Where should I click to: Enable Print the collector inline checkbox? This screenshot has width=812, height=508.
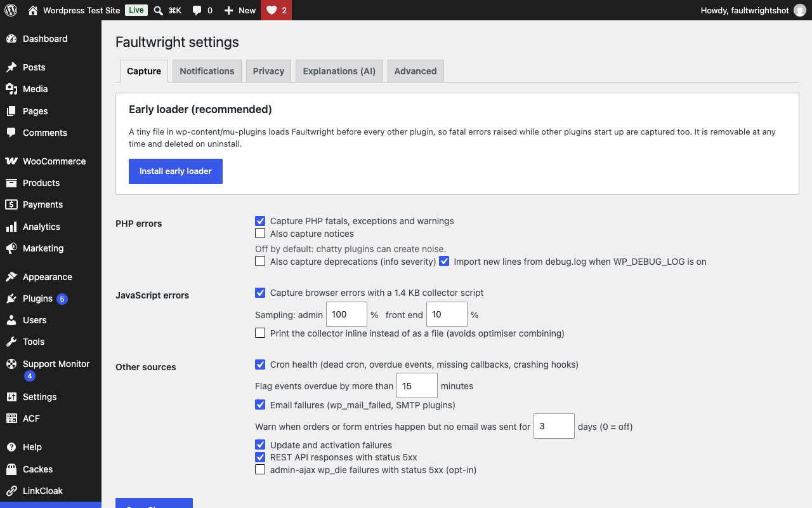tap(260, 333)
